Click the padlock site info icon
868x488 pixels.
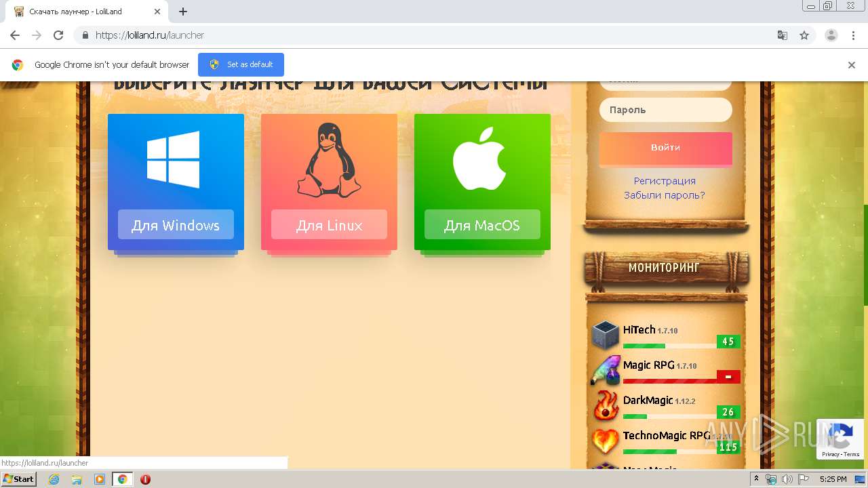[85, 35]
